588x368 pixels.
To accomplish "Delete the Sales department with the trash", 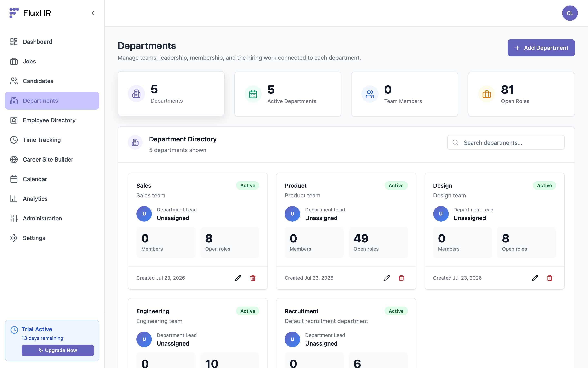I will tap(253, 278).
